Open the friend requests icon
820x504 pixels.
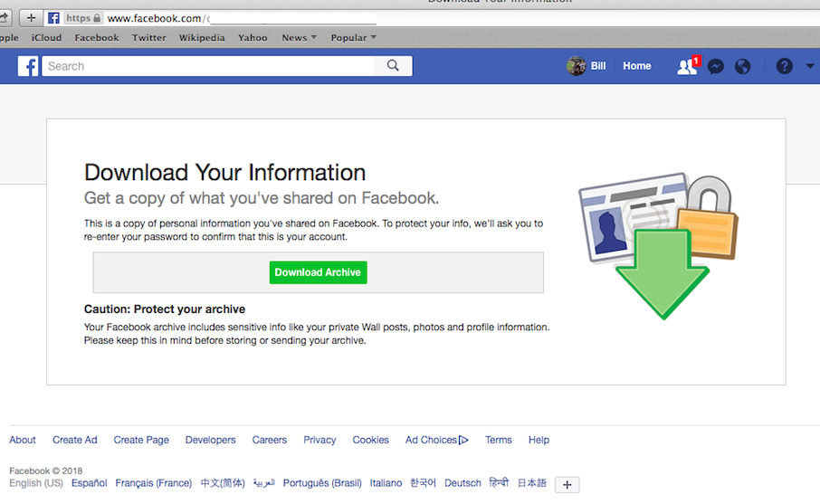click(687, 66)
